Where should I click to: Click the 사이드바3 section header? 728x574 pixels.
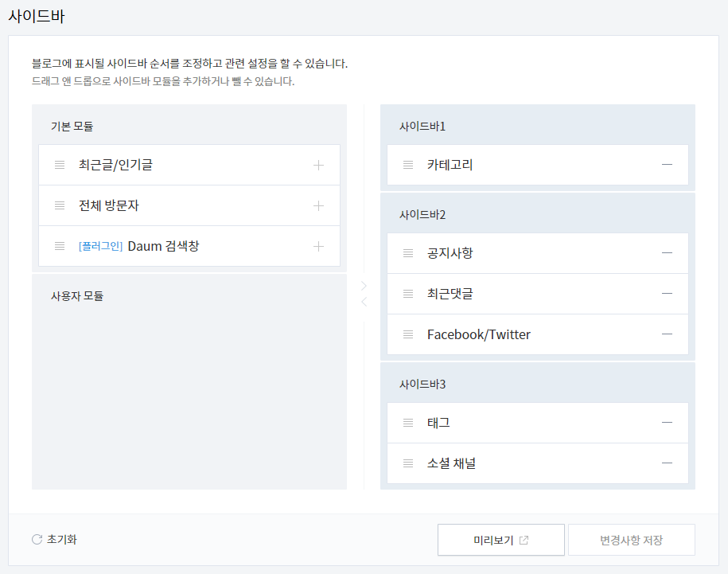pyautogui.click(x=422, y=384)
